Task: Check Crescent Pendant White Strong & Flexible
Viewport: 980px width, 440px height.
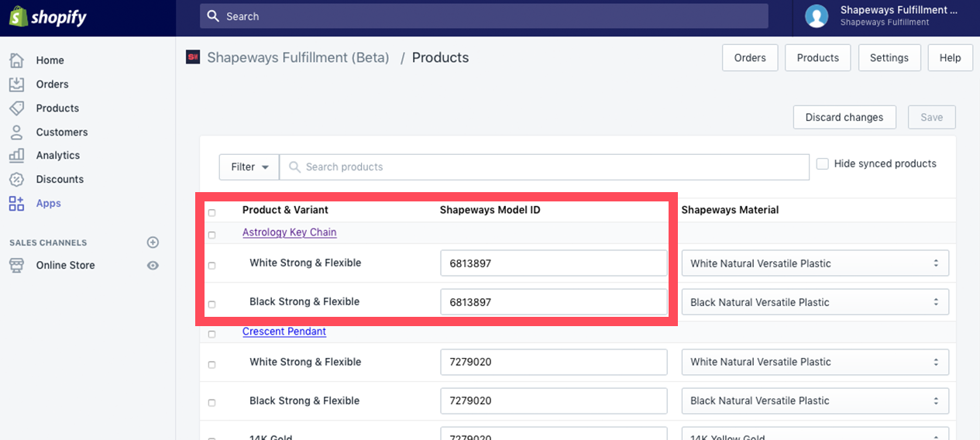Action: tap(211, 364)
